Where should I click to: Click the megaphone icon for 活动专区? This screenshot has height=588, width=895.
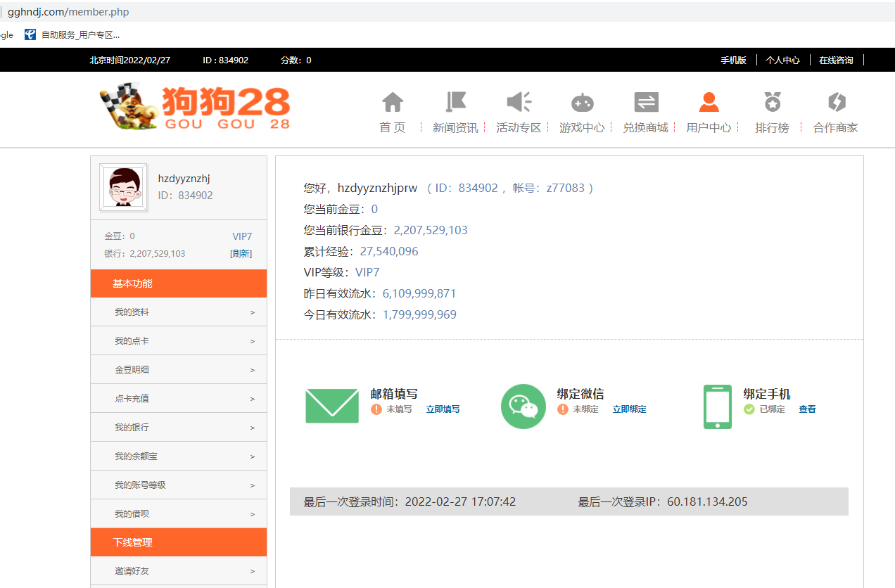click(519, 103)
